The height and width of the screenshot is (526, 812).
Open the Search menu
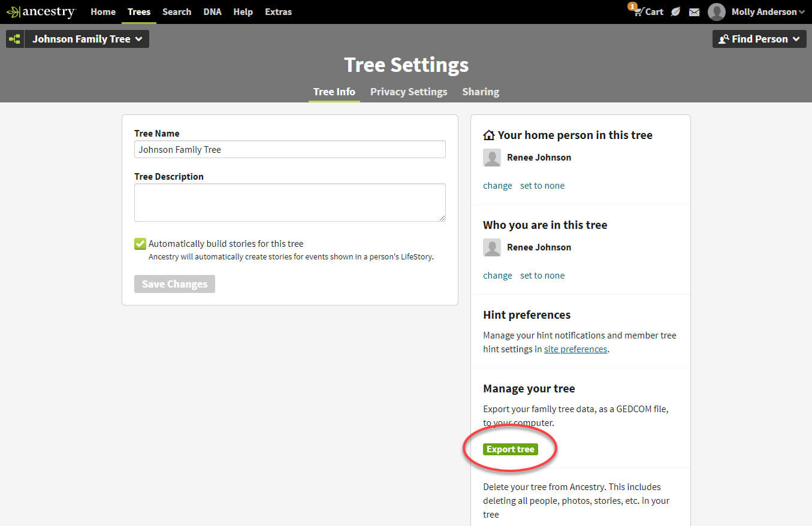[x=177, y=12]
